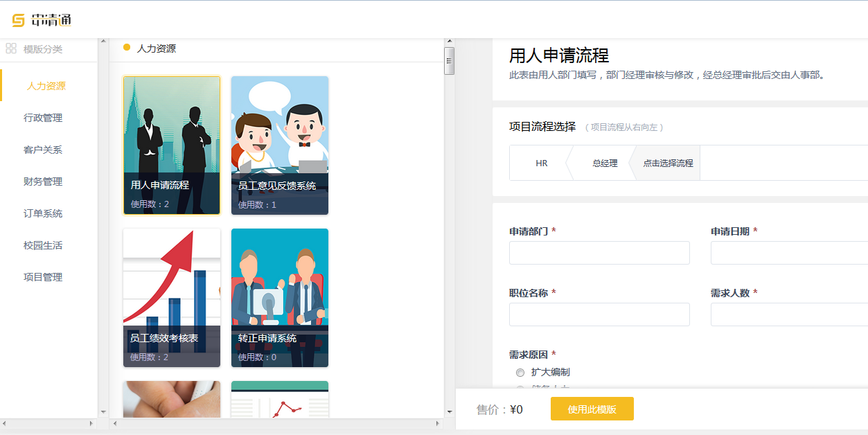The width and height of the screenshot is (868, 435).
Task: Click the 申请通 logo in the header
Action: (x=42, y=20)
